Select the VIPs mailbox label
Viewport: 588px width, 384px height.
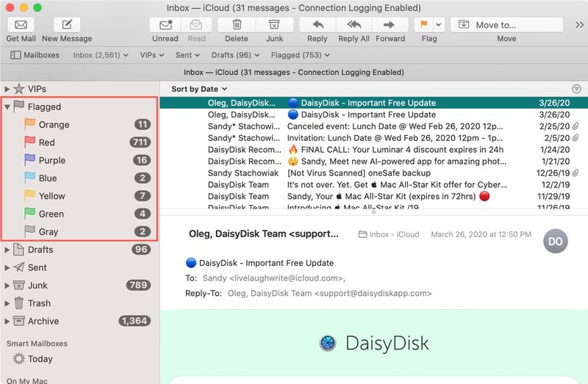[x=37, y=89]
